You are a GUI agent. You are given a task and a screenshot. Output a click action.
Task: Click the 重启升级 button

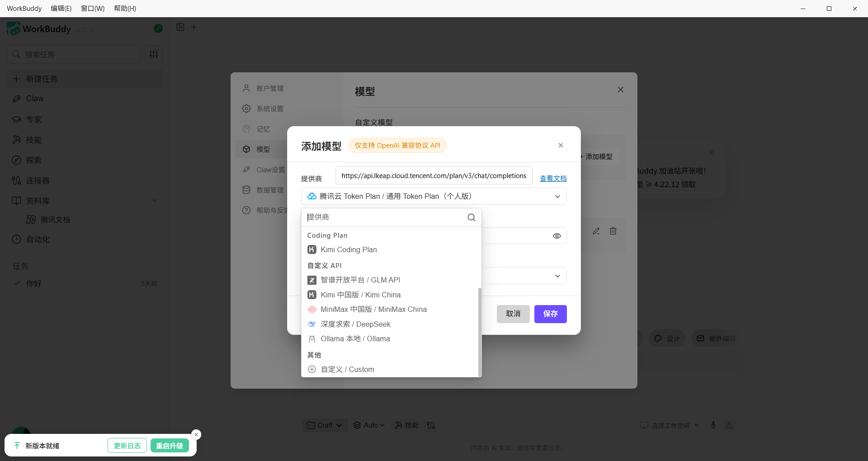[x=170, y=446]
